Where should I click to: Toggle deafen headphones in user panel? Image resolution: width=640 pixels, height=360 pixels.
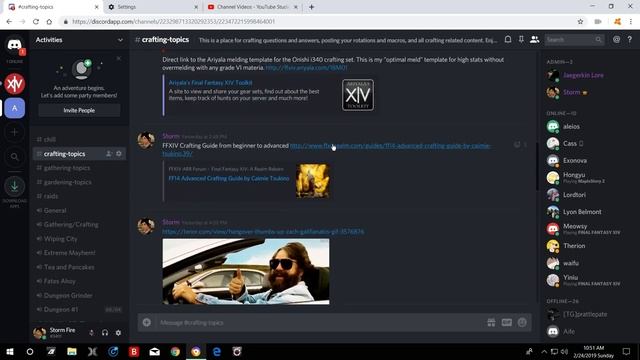[105, 333]
